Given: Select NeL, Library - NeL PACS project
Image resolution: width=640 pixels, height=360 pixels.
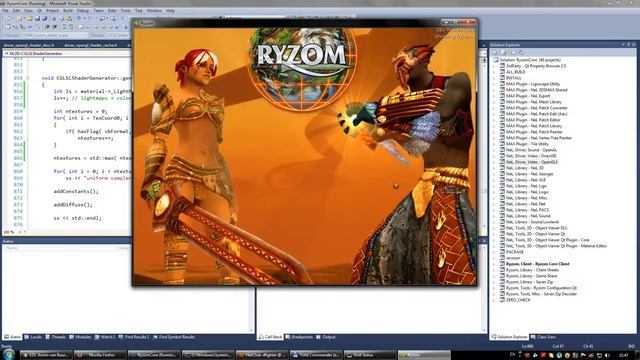Looking at the screenshot, I should coord(527,210).
